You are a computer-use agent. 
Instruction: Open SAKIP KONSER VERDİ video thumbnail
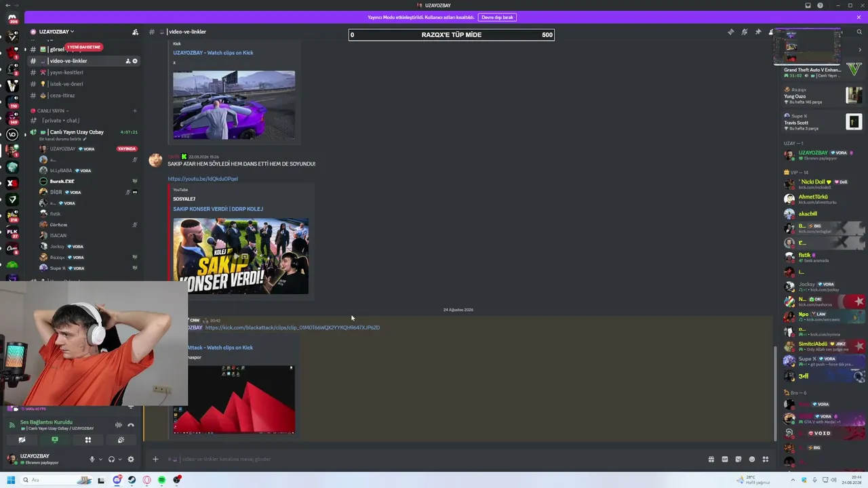click(x=241, y=256)
